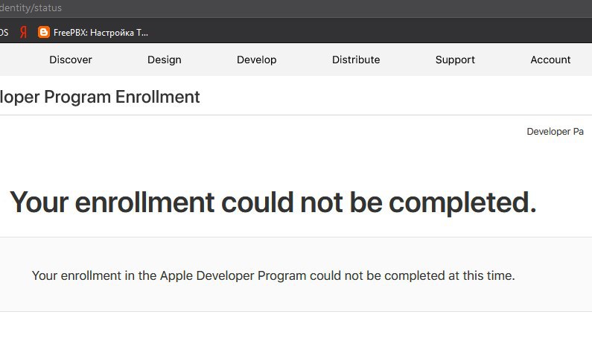The height and width of the screenshot is (364, 592).
Task: Click 'Your enrollment could not be completed.' headline
Action: pyautogui.click(x=273, y=202)
